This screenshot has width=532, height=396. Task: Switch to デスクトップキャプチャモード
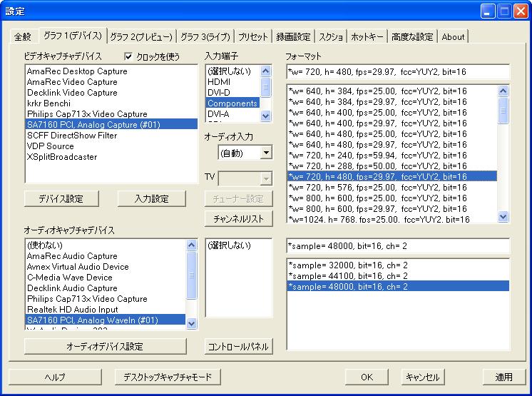pos(168,377)
